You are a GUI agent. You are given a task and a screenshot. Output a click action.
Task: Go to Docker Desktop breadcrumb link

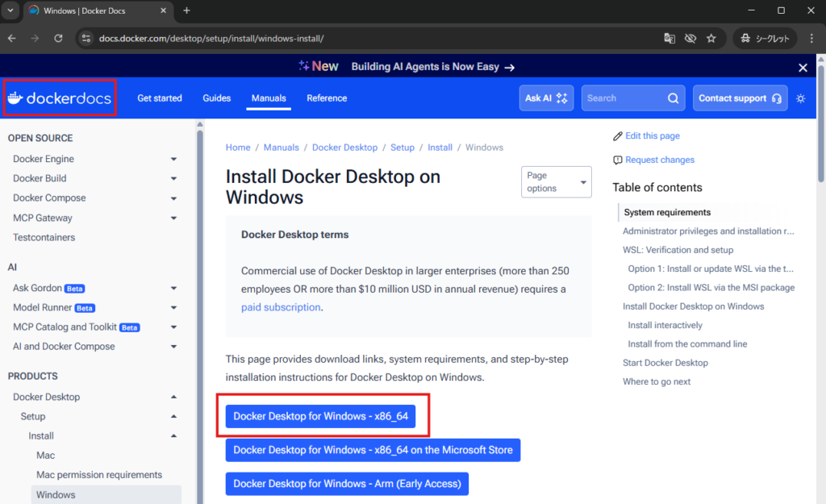(344, 148)
